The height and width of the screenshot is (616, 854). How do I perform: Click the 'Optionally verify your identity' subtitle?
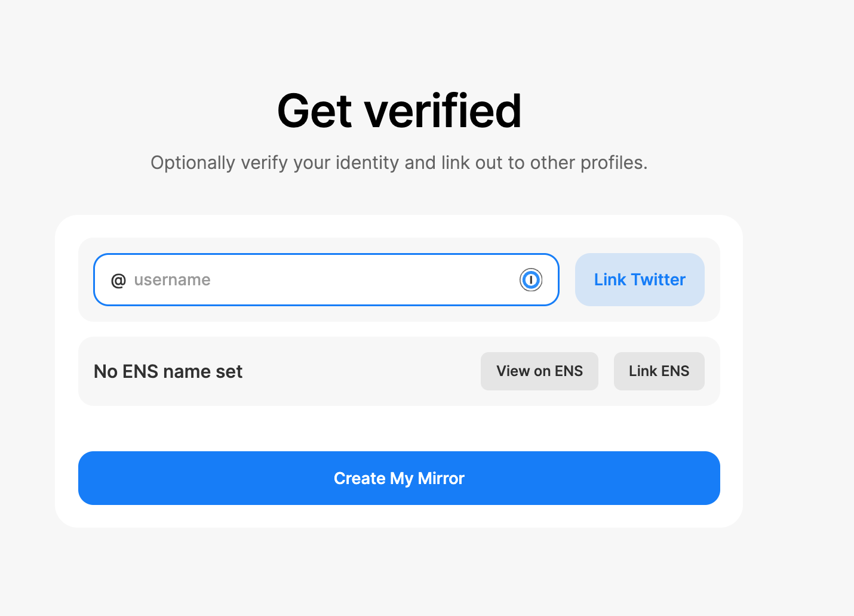[399, 163]
